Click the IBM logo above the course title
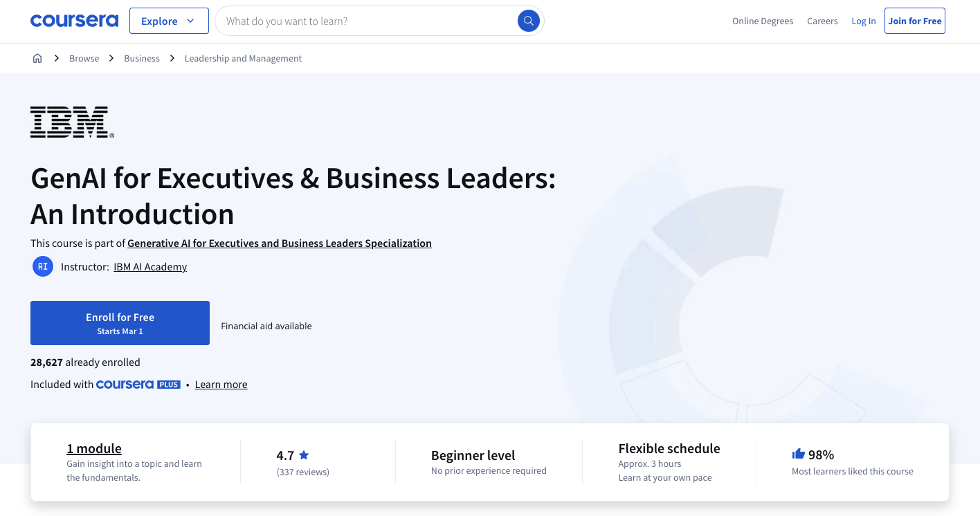This screenshot has height=516, width=980. 71,122
